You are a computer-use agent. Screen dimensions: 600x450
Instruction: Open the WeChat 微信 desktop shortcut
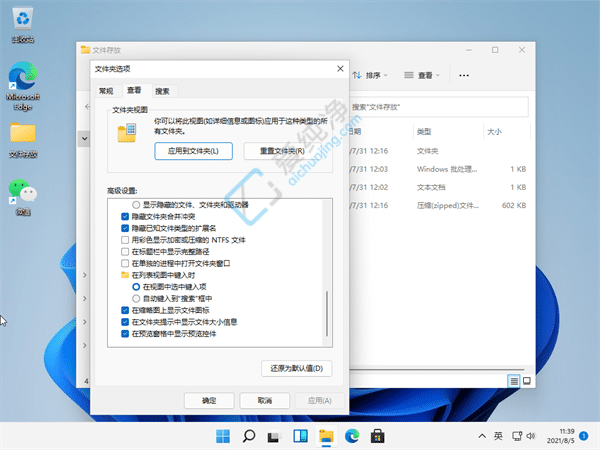click(23, 197)
